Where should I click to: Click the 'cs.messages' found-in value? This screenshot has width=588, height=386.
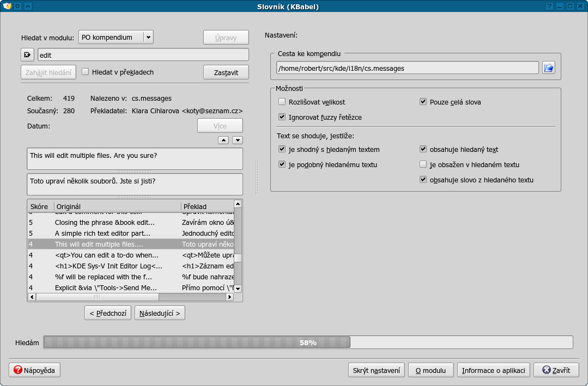click(151, 98)
